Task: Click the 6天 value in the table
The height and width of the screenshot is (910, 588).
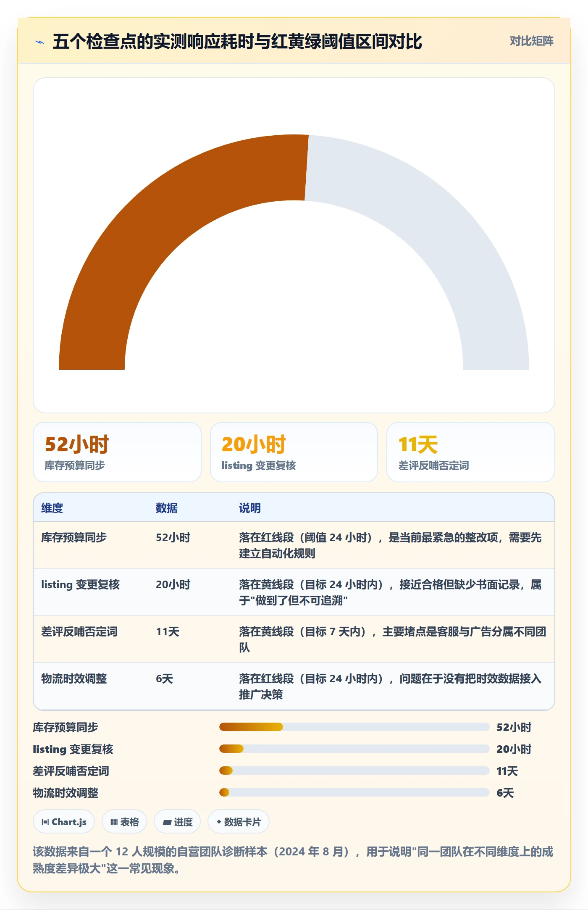Action: pyautogui.click(x=164, y=679)
